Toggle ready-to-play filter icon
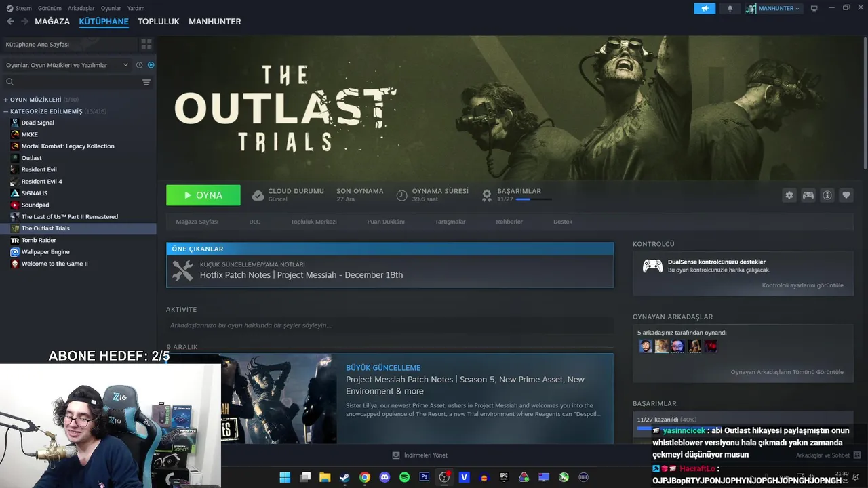The width and height of the screenshot is (868, 488). tap(151, 65)
